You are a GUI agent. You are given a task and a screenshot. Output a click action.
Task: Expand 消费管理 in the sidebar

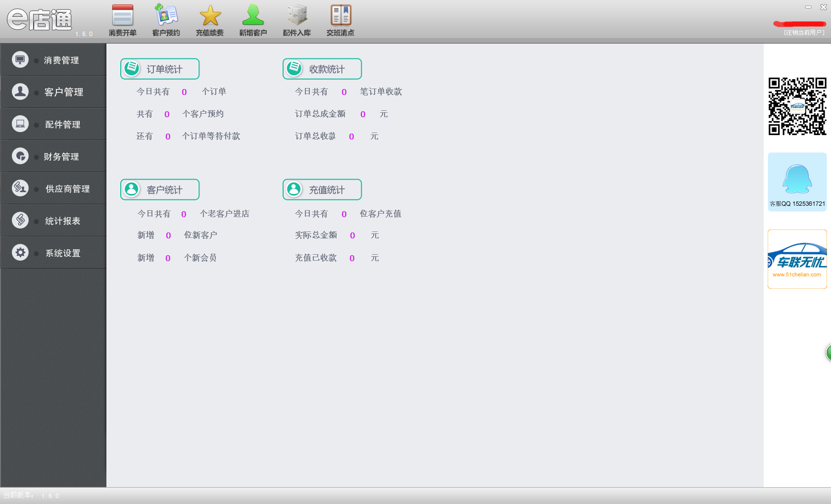coord(53,60)
